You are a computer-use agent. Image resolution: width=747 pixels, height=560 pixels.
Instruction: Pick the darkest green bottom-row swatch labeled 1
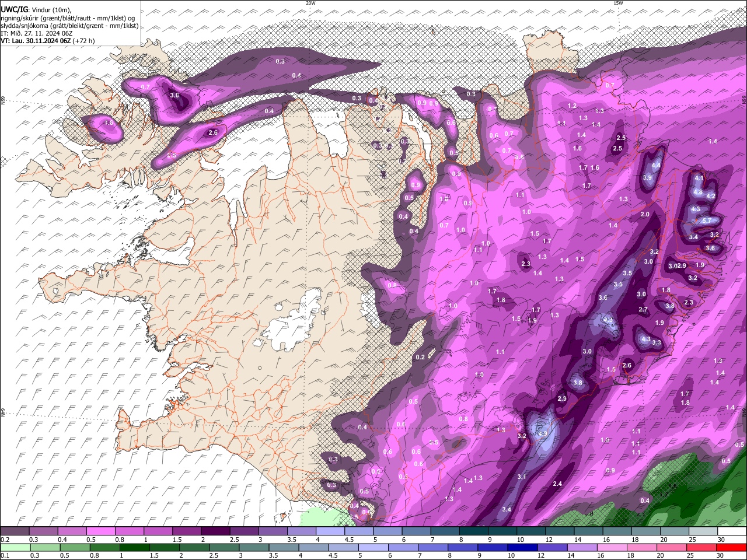136,547
